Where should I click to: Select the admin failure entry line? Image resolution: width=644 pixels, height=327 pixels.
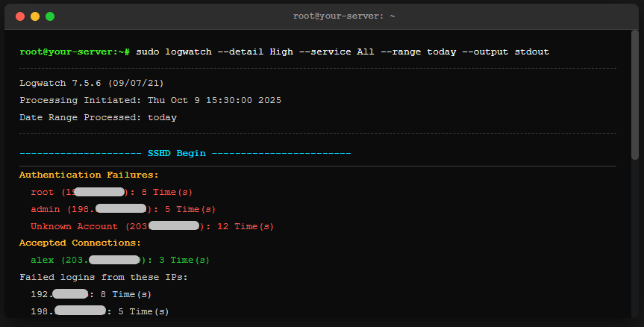[x=123, y=209]
